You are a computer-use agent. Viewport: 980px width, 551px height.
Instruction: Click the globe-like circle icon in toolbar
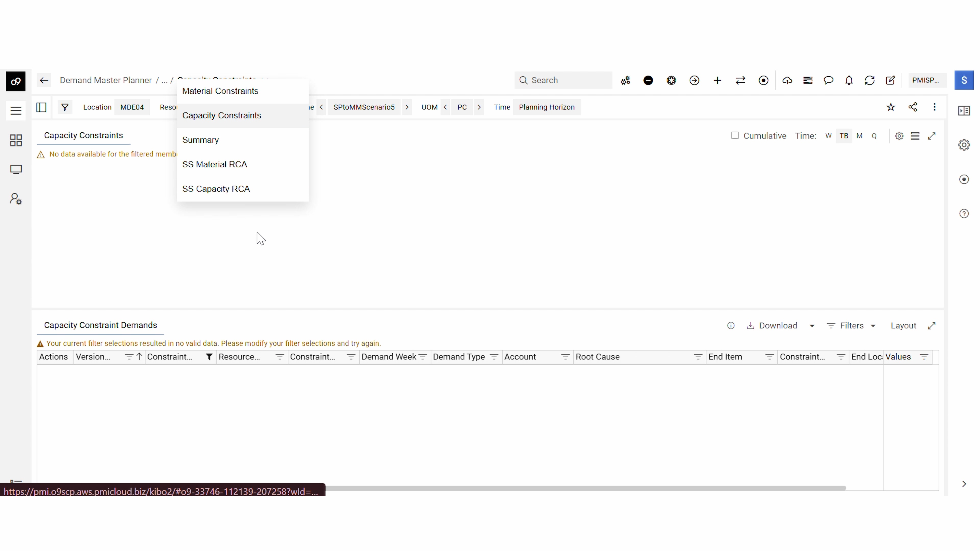(671, 80)
